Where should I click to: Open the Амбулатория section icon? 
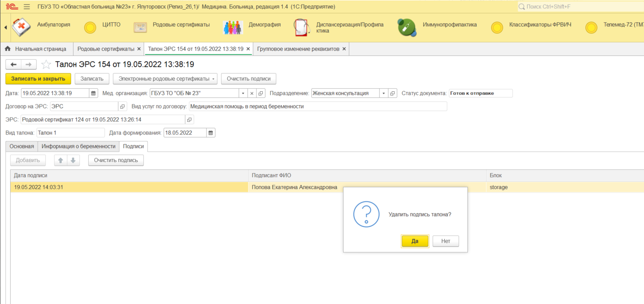21,27
